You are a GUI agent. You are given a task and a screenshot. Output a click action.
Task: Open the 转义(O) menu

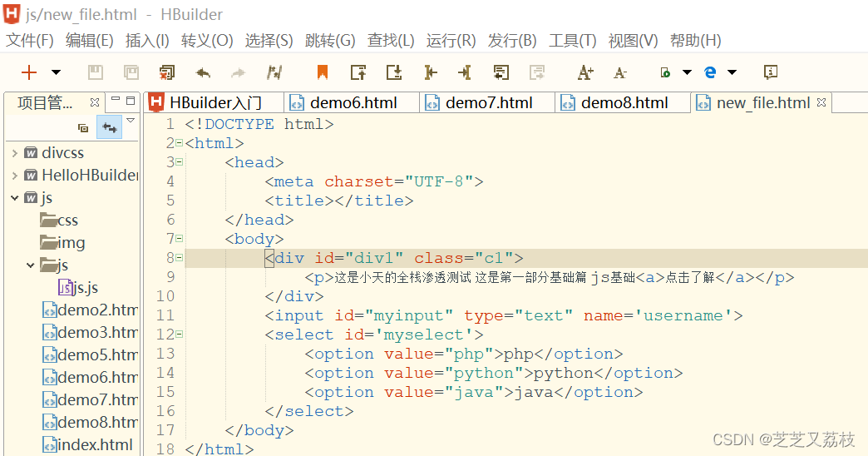207,41
